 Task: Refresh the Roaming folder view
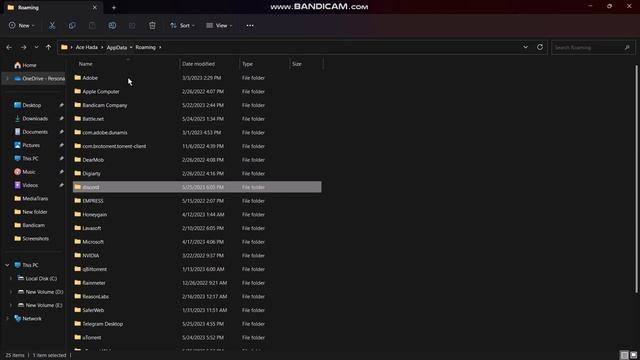540,47
